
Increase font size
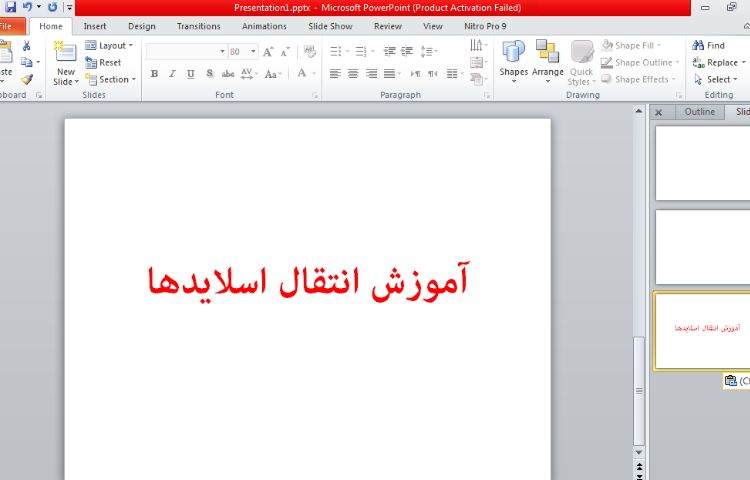[268, 52]
